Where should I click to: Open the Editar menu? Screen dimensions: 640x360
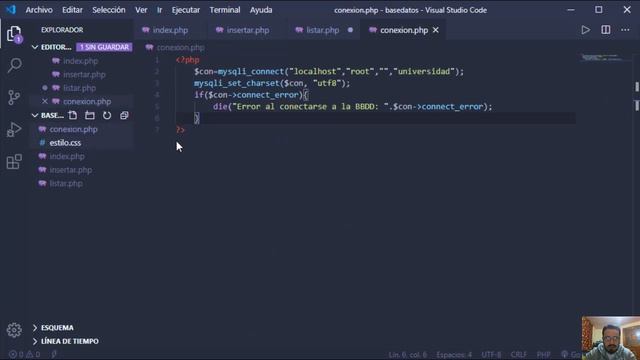coord(72,10)
